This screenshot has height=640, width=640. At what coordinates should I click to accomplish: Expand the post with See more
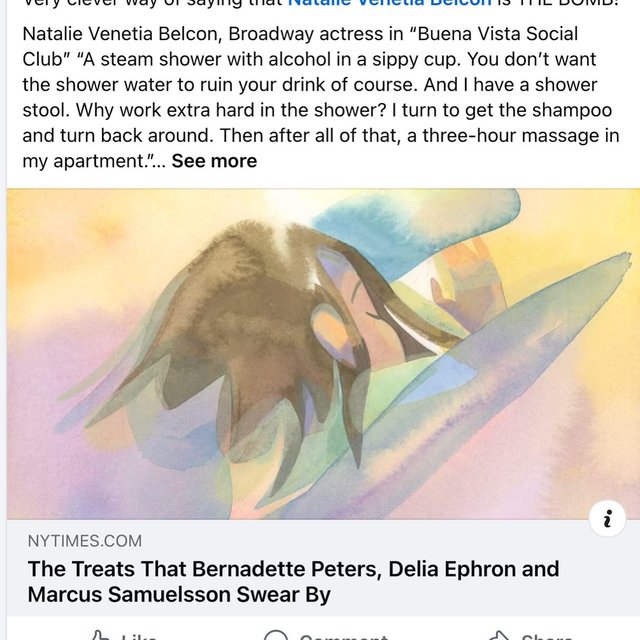(214, 161)
